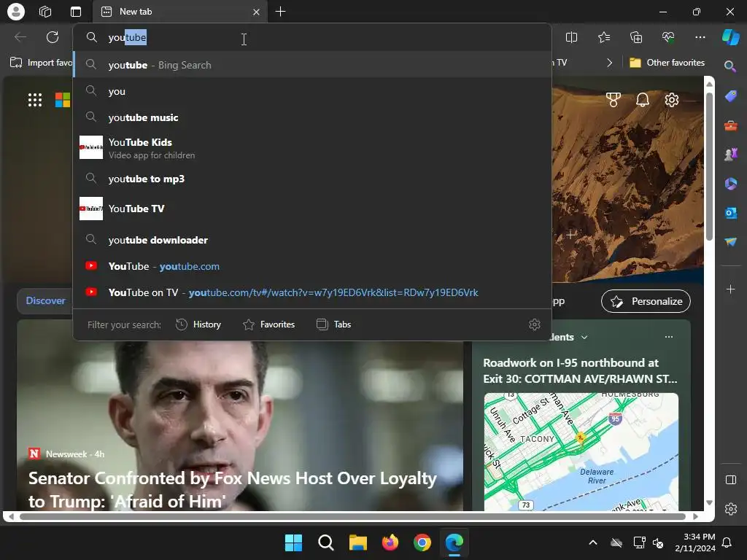Select 'youtube to mp3' suggestion
The image size is (747, 560).
(x=312, y=179)
